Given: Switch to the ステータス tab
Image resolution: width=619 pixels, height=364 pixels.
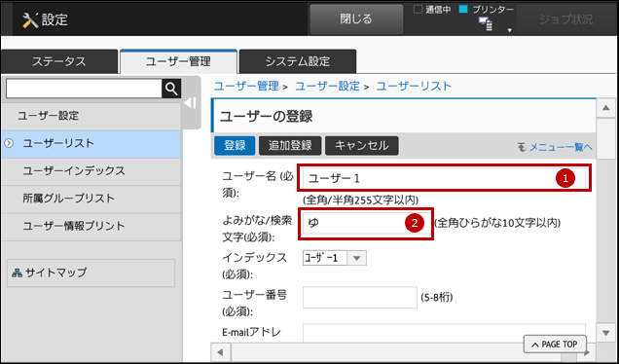Looking at the screenshot, I should [x=59, y=61].
